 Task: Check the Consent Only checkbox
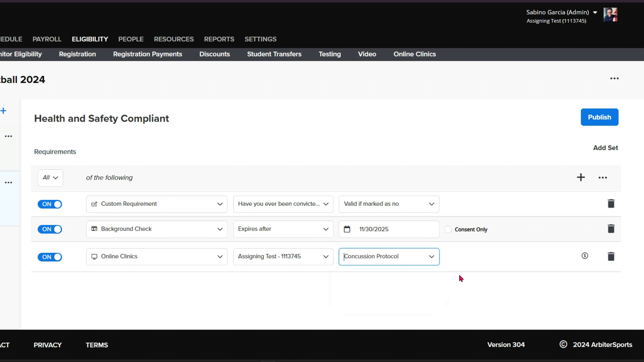(448, 229)
